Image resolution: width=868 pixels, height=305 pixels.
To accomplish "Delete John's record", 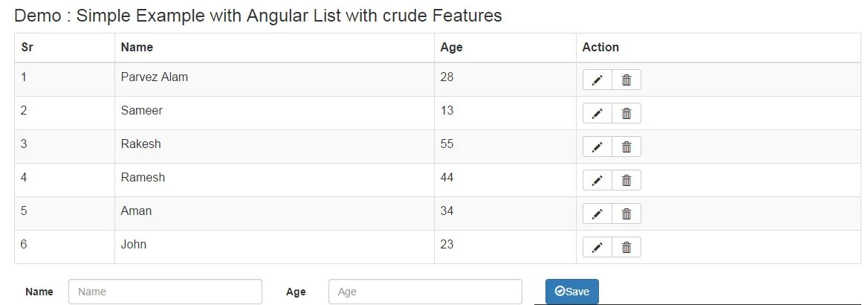I will tap(626, 247).
